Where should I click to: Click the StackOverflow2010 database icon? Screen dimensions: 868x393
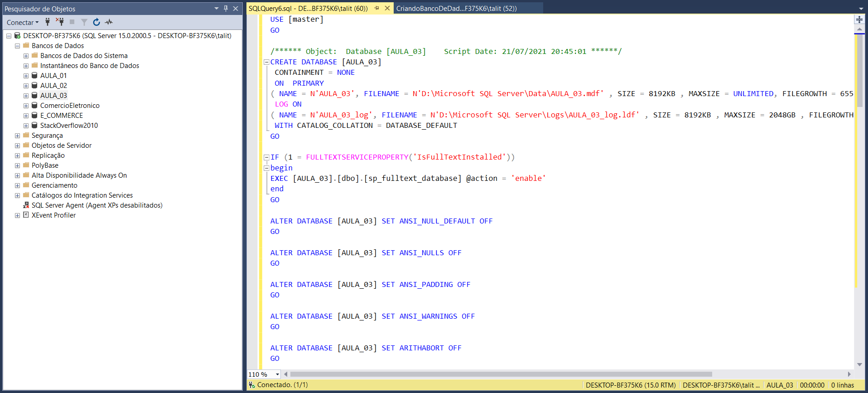(35, 126)
